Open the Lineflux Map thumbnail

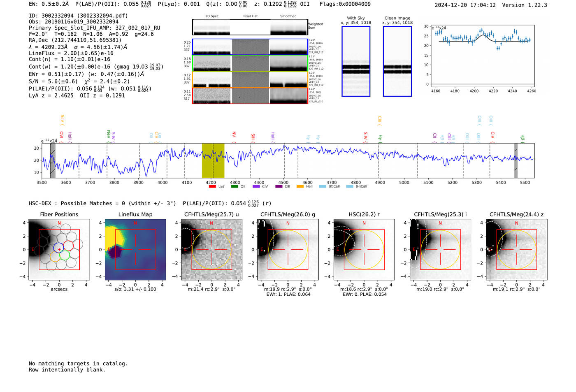tap(135, 250)
